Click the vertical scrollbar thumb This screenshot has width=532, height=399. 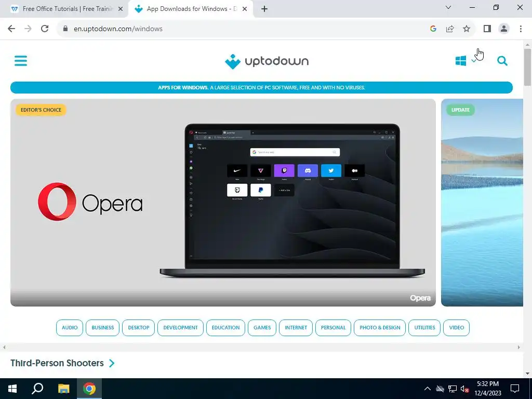click(x=527, y=67)
